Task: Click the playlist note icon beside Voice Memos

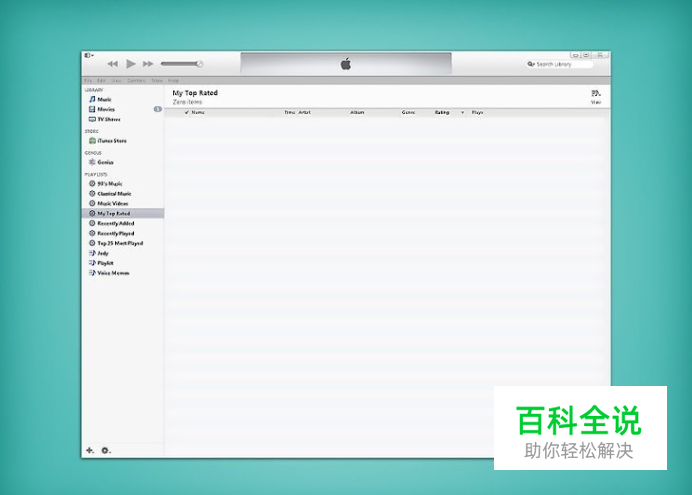Action: pos(92,273)
